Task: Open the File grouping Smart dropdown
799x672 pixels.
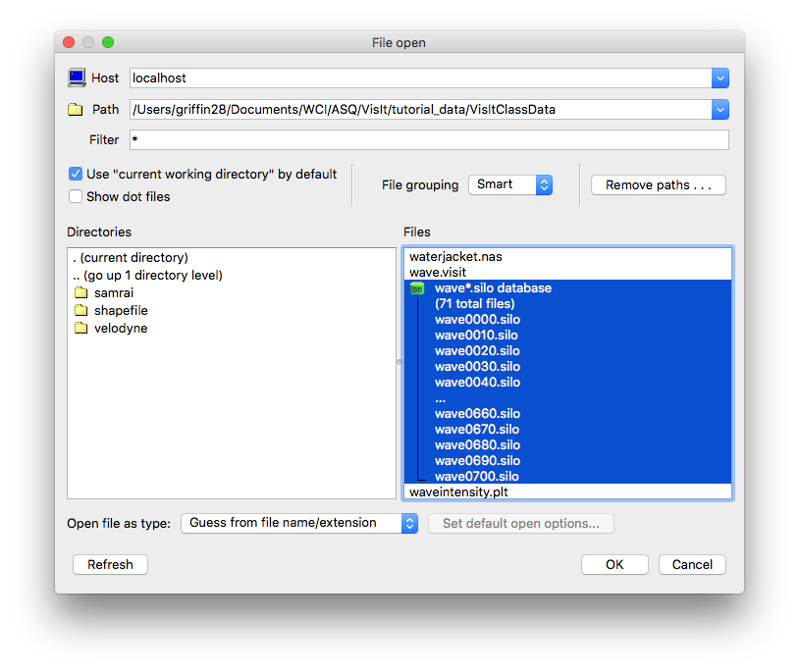Action: (x=510, y=184)
